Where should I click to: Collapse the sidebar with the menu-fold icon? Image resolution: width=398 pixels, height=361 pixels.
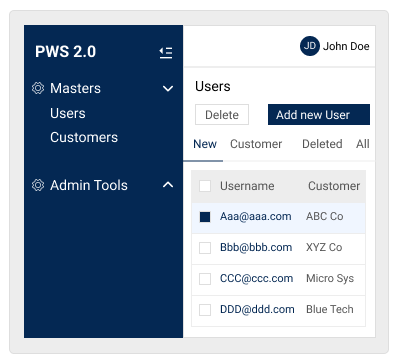[x=166, y=52]
